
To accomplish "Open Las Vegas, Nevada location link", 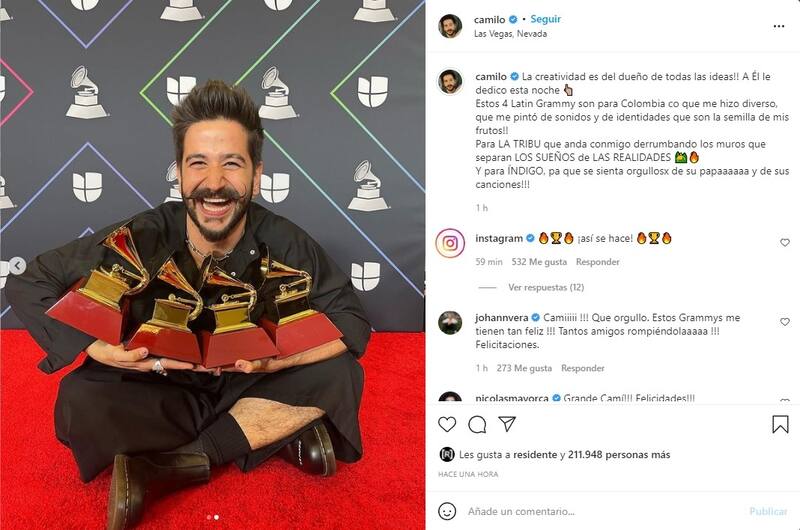I will 510,34.
